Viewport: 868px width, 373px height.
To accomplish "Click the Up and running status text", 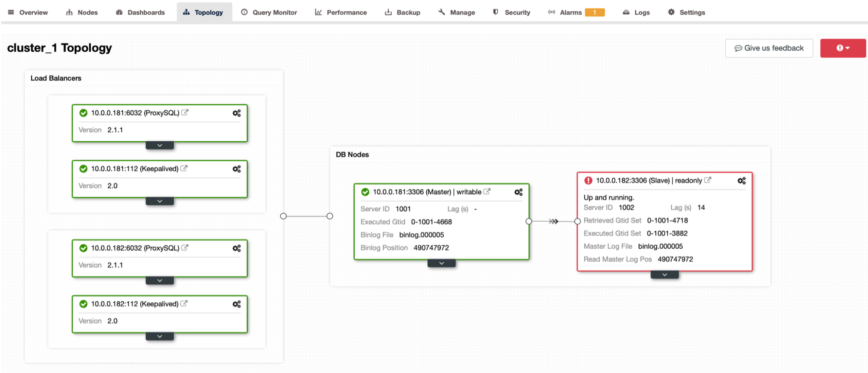I will pos(609,197).
